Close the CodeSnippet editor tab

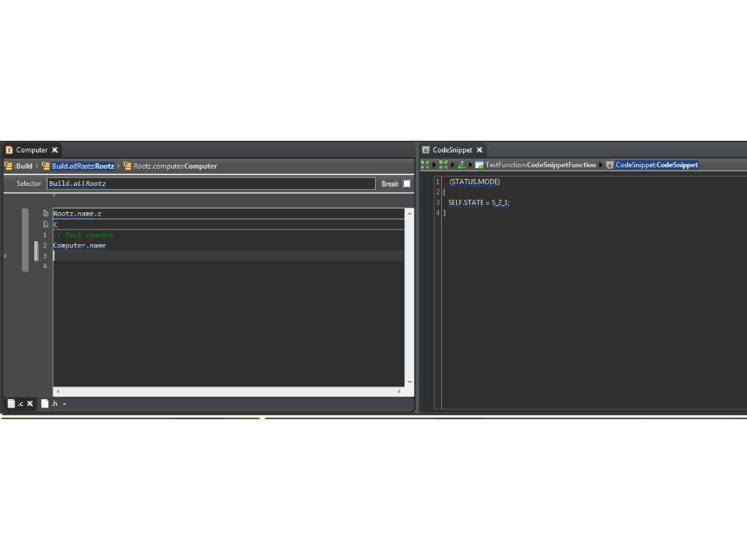(x=479, y=150)
